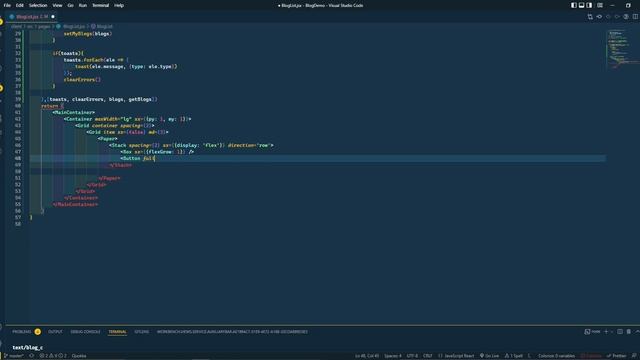The height and width of the screenshot is (360, 640).
Task: Click 'setMyBlogs(blogs)' on line 29
Action: tap(88, 33)
